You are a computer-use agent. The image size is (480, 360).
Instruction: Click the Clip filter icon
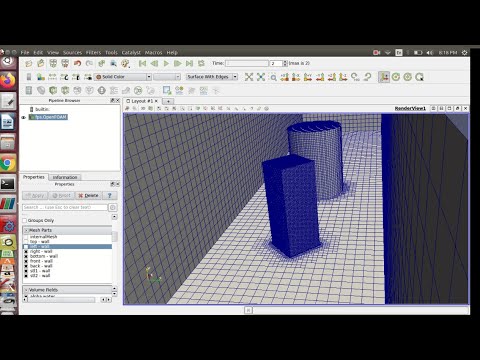click(x=53, y=90)
